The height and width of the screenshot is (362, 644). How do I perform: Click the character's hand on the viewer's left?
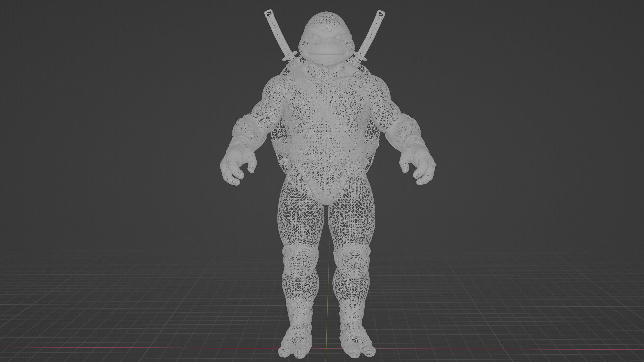click(237, 167)
